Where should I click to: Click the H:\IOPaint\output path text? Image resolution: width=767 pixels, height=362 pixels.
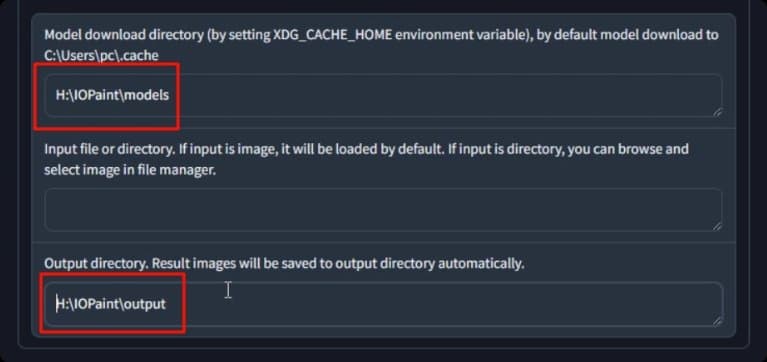111,304
